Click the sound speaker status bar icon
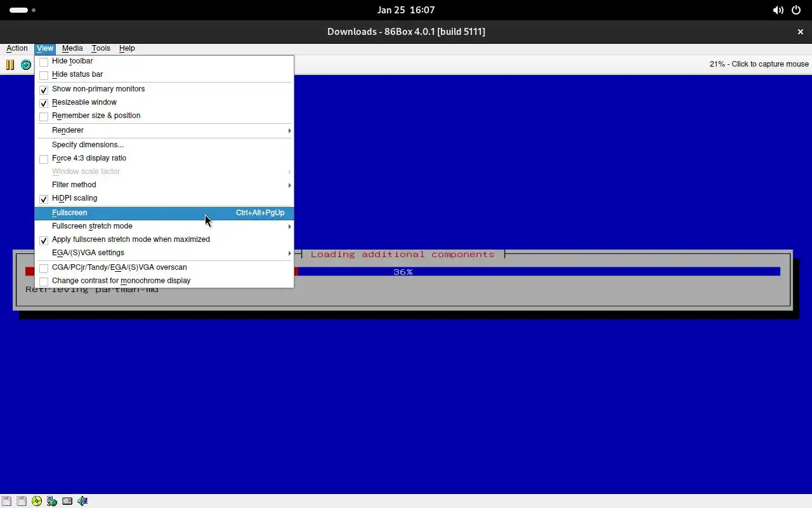This screenshot has width=812, height=508. click(82, 501)
